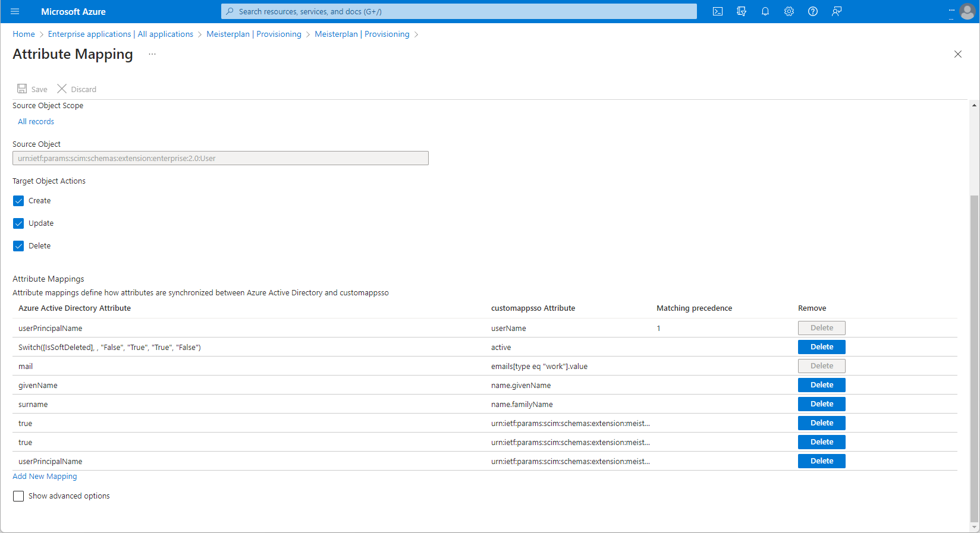Viewport: 980px width, 533px height.
Task: Launch Cloud Shell from the top bar
Action: [x=718, y=11]
